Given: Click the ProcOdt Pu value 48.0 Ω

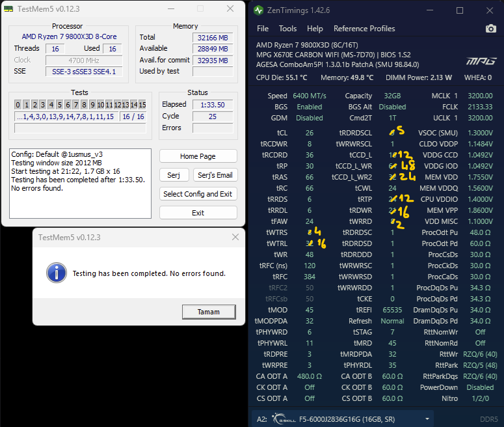Looking at the screenshot, I should coord(480,232).
